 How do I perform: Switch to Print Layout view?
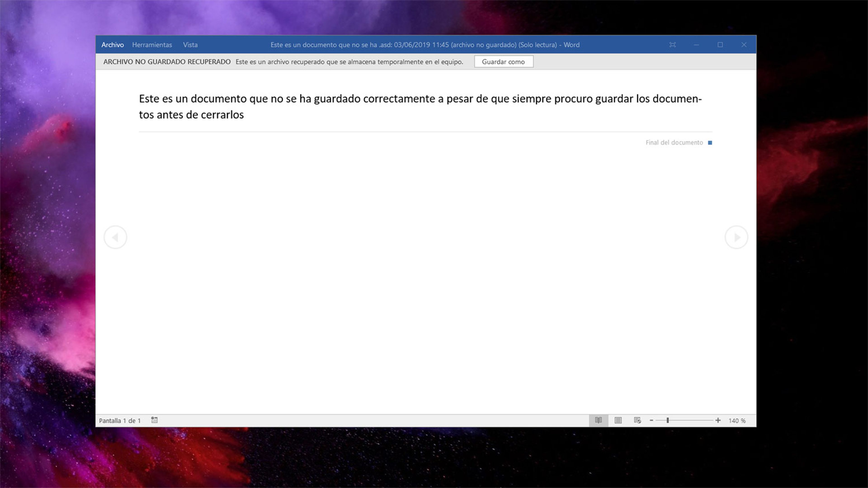618,420
